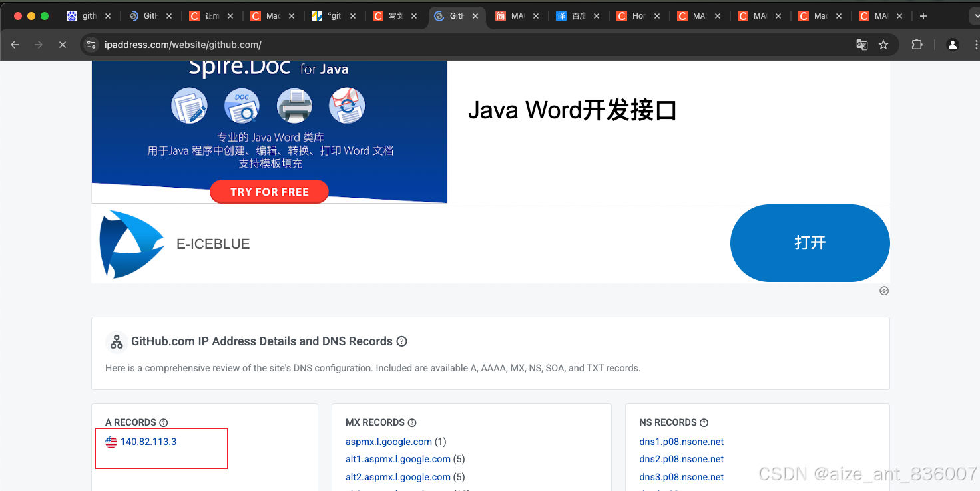
Task: Switch to the 百度 translate tab
Action: point(578,16)
